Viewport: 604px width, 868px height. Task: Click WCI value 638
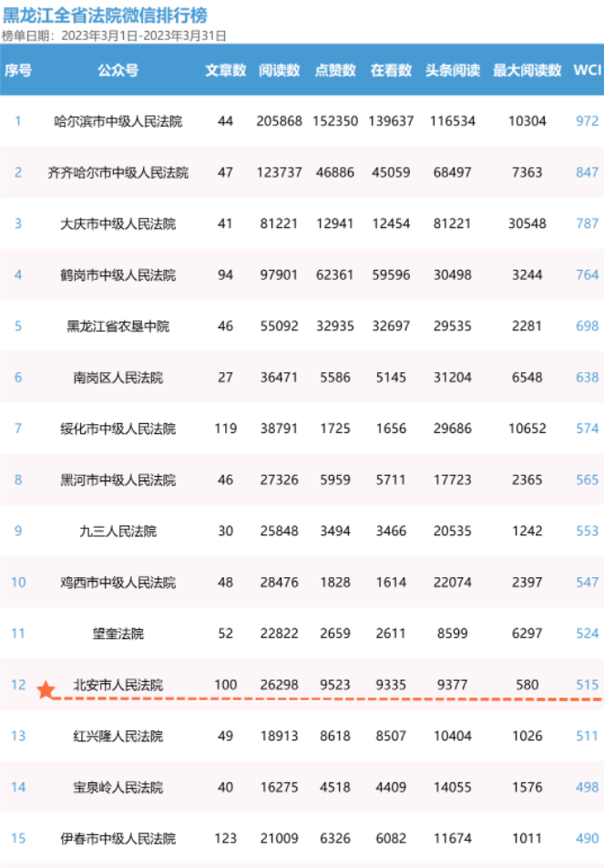587,377
